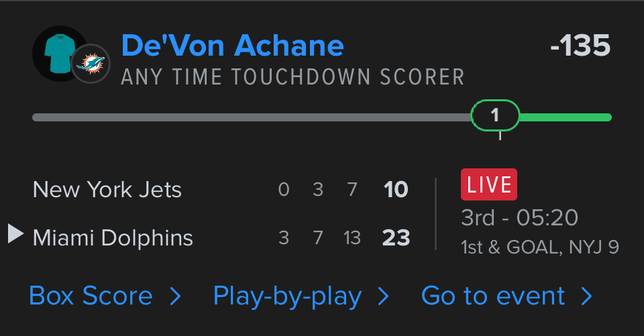Click the chevron next to Box Score

pyautogui.click(x=175, y=296)
